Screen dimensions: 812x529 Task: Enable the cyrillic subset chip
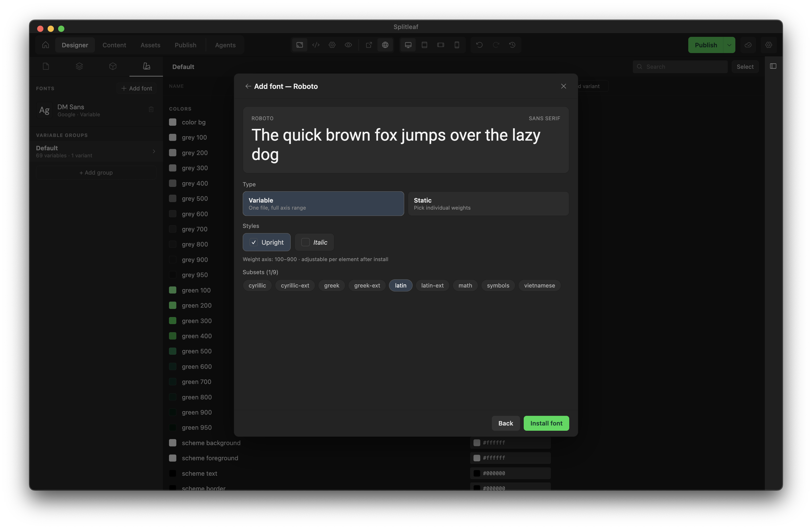(257, 285)
